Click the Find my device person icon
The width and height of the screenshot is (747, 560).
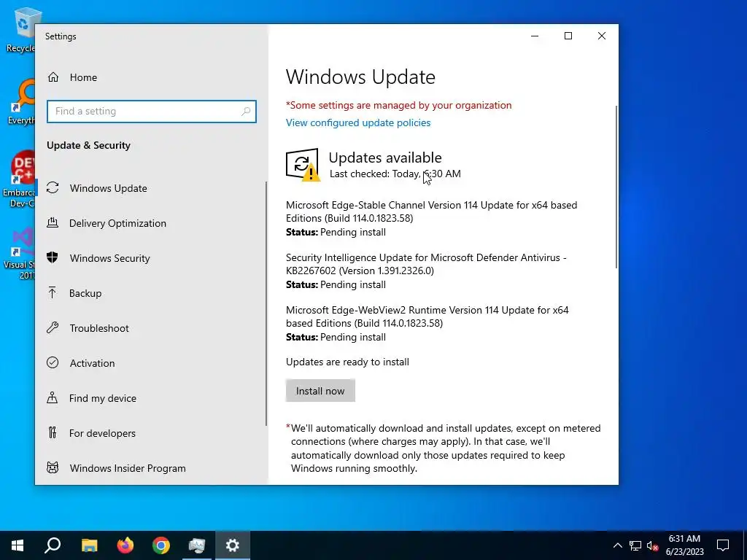click(x=53, y=397)
